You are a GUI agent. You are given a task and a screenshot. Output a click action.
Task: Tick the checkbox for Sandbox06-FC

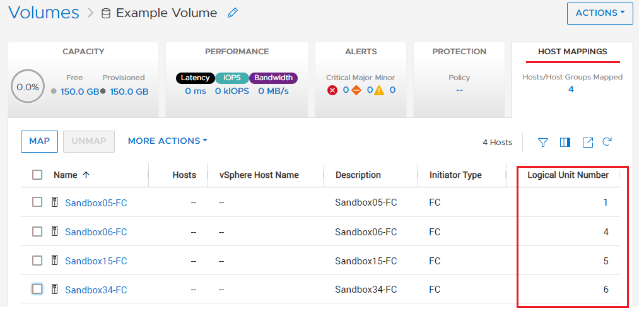pyautogui.click(x=37, y=232)
